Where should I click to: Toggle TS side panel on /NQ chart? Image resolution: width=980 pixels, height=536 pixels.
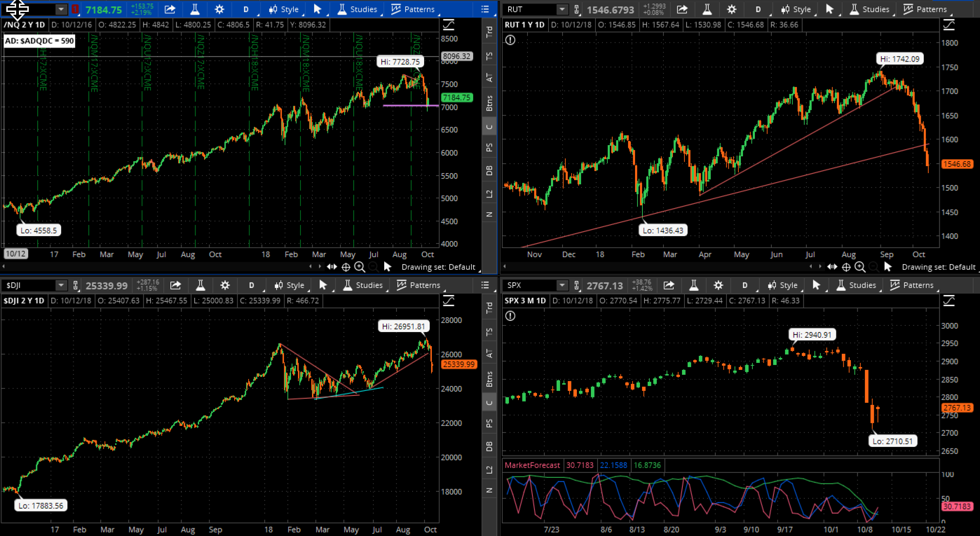(489, 55)
